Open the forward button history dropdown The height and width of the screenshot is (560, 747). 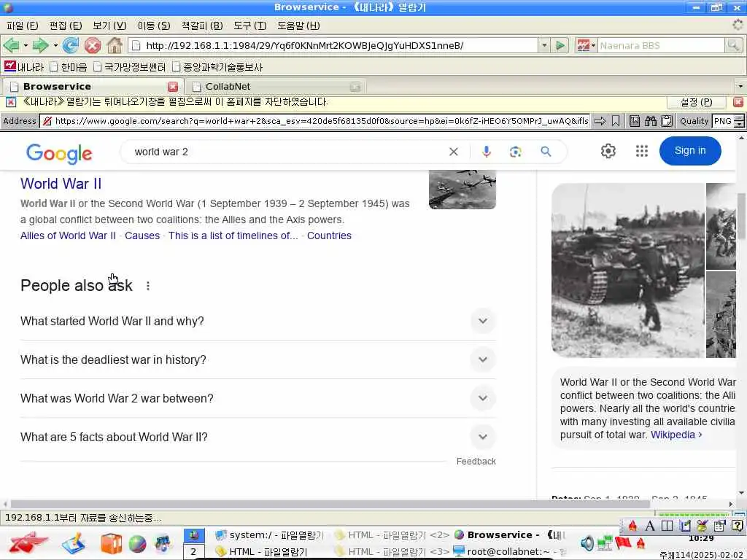[x=55, y=46]
